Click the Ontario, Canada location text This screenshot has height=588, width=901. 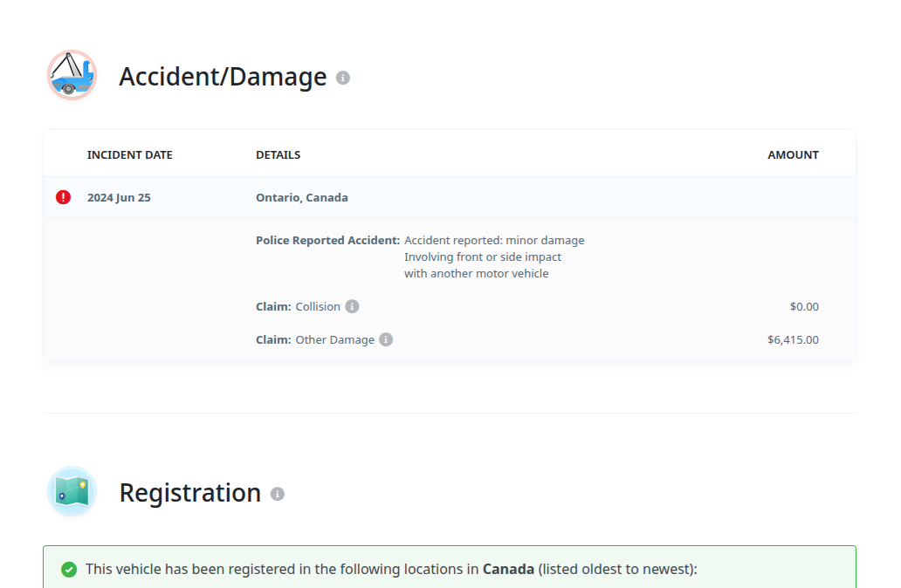click(x=302, y=197)
